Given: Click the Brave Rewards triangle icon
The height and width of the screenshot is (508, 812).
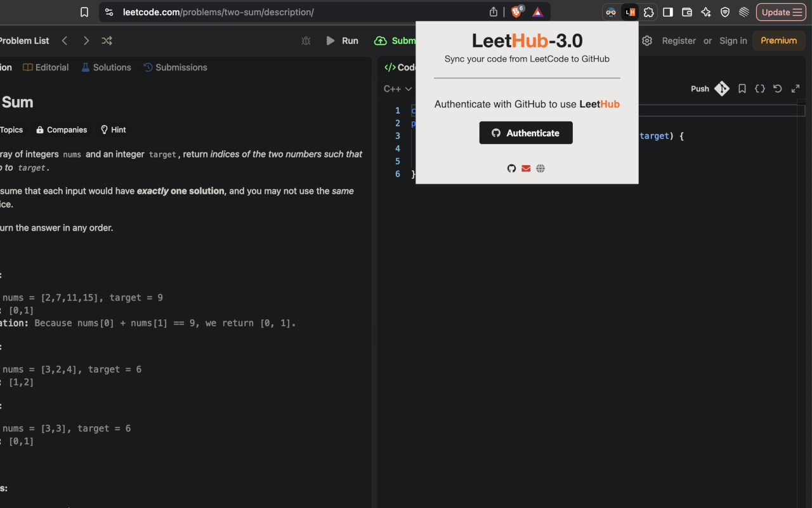Looking at the screenshot, I should coord(537,12).
